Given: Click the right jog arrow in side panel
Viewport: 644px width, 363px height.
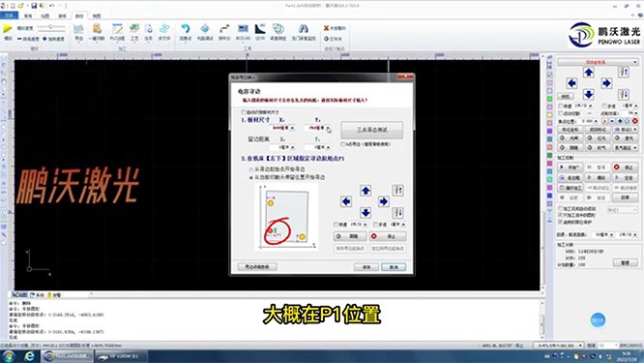Looking at the screenshot, I should [606, 83].
